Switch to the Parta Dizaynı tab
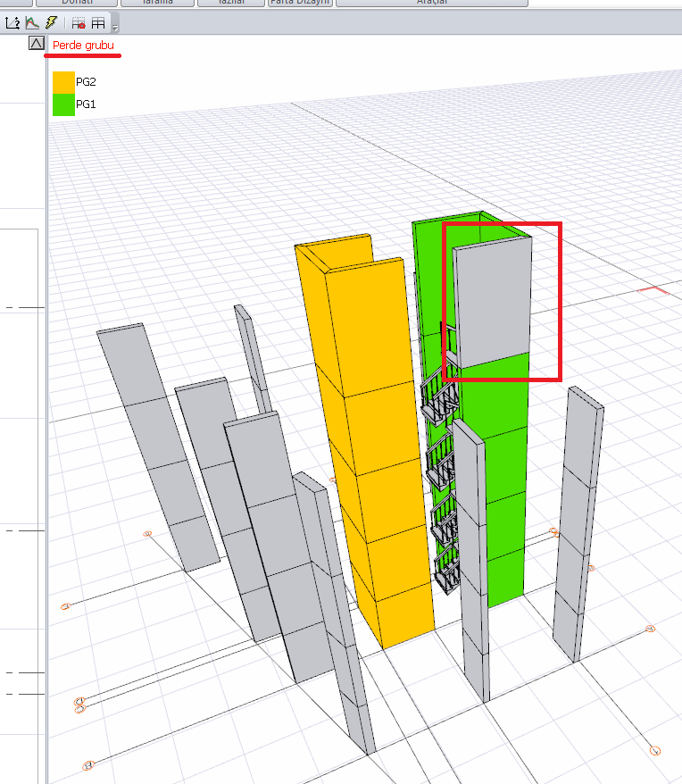 pyautogui.click(x=300, y=3)
